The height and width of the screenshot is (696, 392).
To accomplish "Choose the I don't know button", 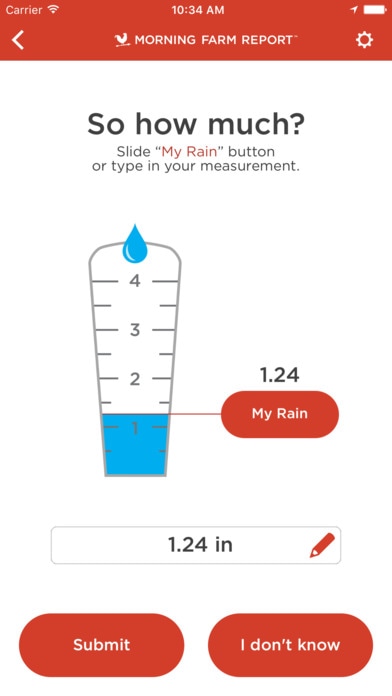I will [x=290, y=645].
